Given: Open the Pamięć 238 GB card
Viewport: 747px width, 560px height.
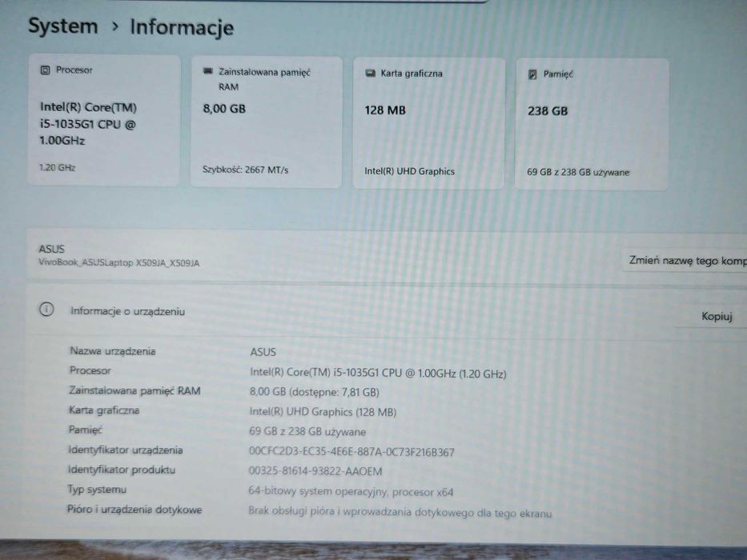Looking at the screenshot, I should (592, 124).
